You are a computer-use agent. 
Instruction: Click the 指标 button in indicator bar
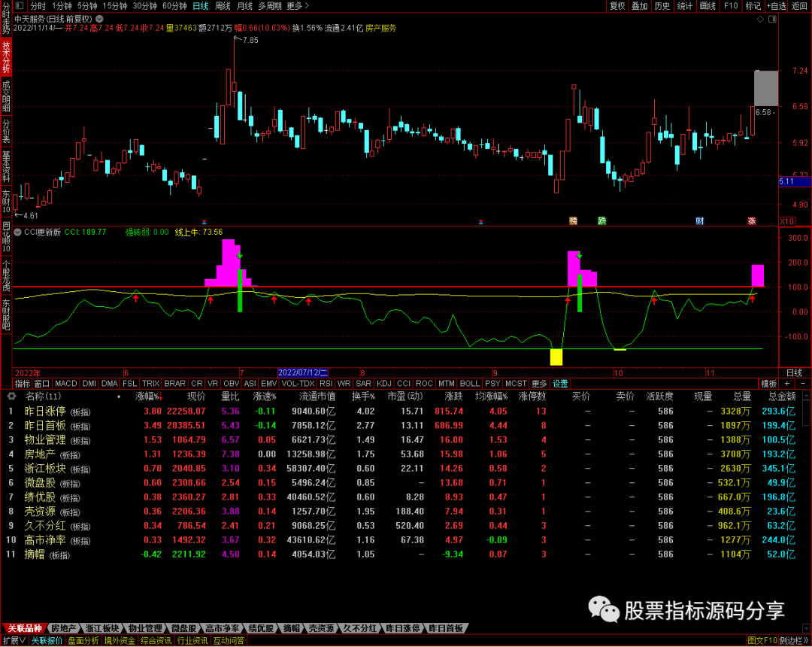tap(23, 384)
